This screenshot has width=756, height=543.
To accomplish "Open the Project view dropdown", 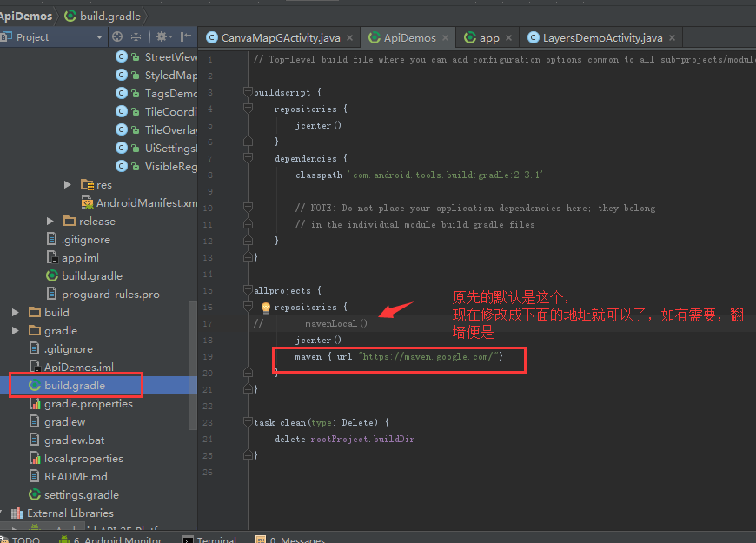I will [99, 37].
